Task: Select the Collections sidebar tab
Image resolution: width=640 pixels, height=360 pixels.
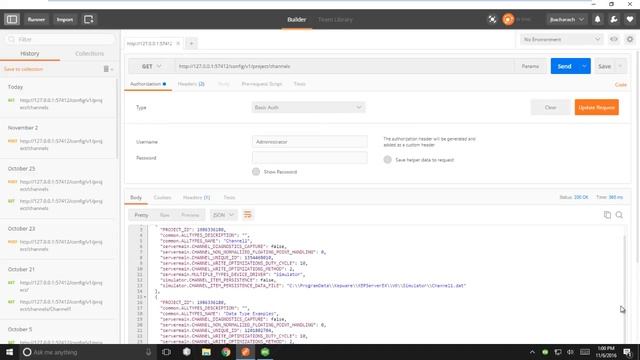Action: point(89,53)
